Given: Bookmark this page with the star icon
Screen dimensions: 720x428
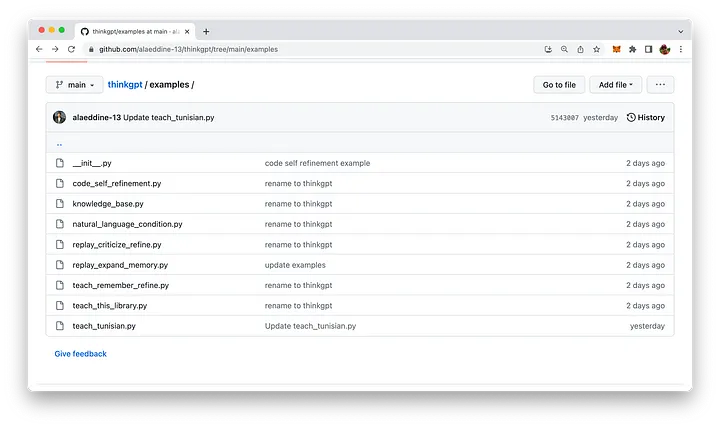Looking at the screenshot, I should [596, 49].
